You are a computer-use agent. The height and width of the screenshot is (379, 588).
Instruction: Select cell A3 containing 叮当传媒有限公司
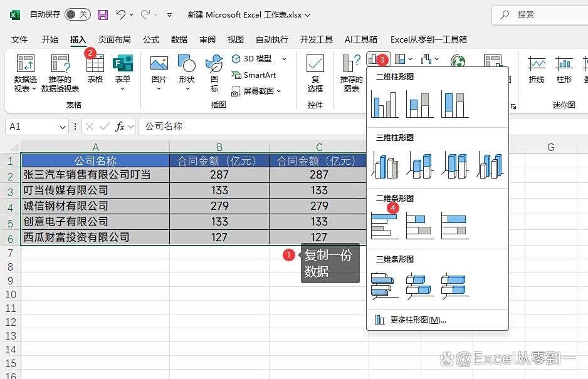pyautogui.click(x=95, y=190)
